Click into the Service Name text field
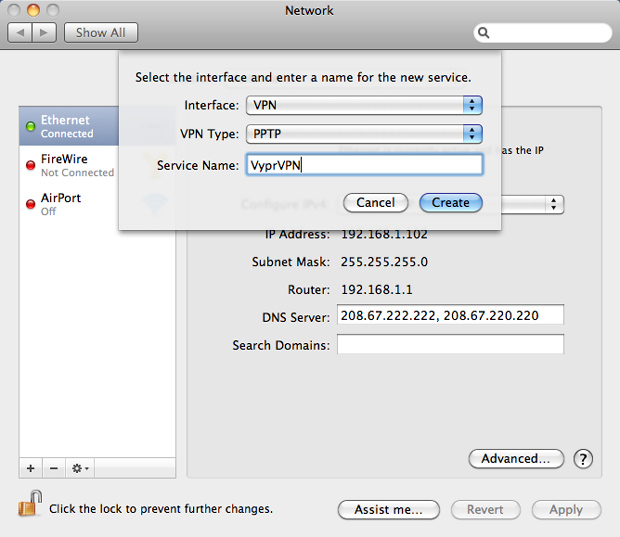This screenshot has width=620, height=537. [364, 165]
